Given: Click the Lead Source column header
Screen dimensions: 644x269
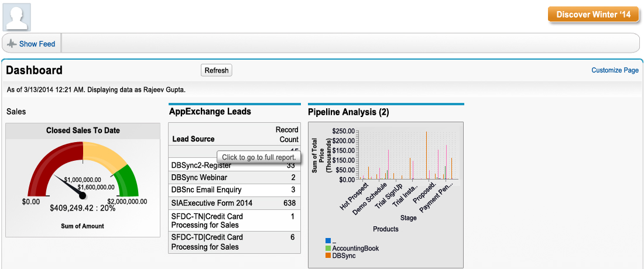Looking at the screenshot, I should coord(193,139).
